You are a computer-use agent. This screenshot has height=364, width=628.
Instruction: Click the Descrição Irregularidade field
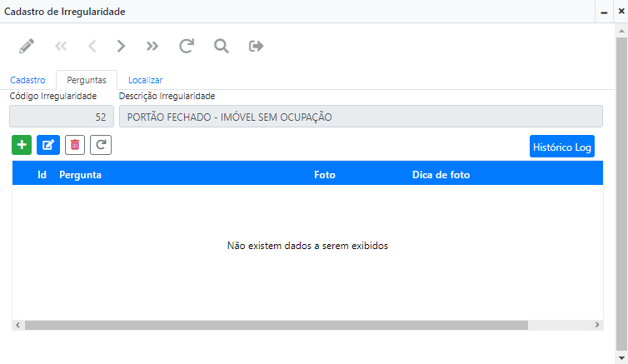tap(361, 117)
